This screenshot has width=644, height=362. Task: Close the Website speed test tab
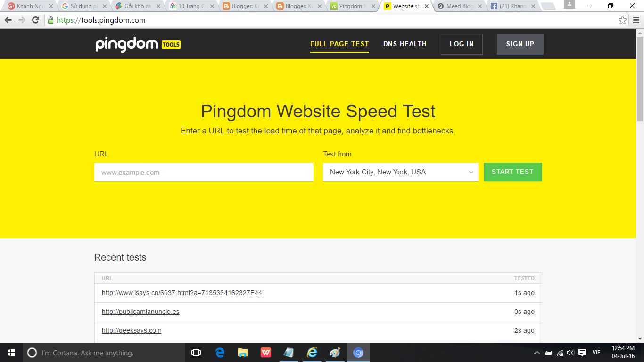point(427,6)
